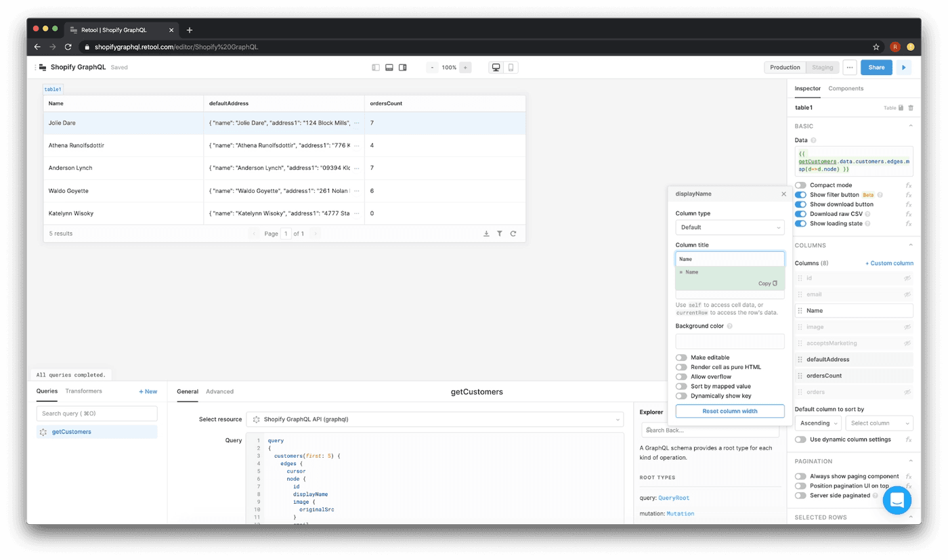Open the Advanced query tab
The height and width of the screenshot is (560, 948).
[219, 391]
